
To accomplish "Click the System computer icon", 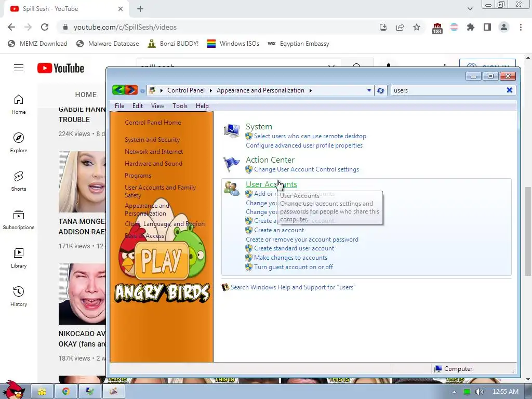I will click(x=232, y=131).
